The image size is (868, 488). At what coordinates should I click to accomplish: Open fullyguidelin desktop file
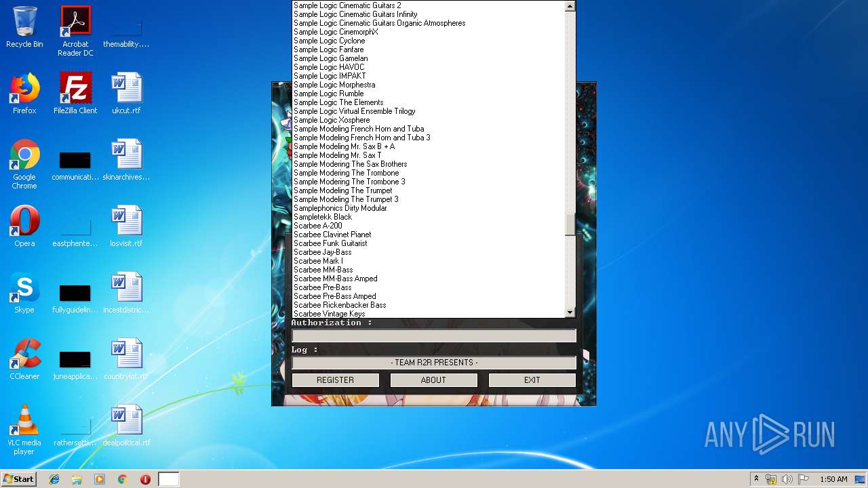(x=75, y=297)
